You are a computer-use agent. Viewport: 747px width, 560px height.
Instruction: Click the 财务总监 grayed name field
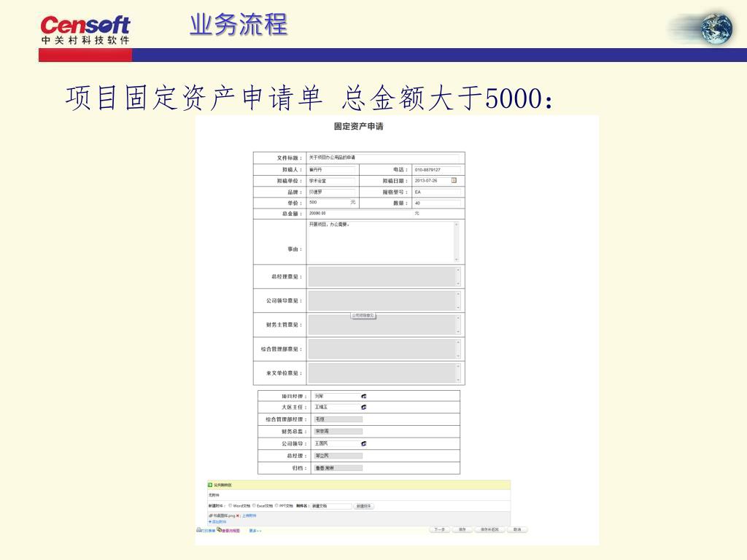(338, 432)
